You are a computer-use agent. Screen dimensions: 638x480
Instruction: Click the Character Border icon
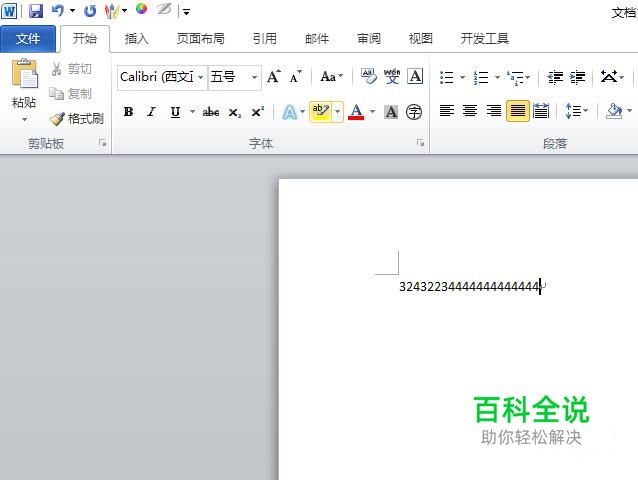point(415,76)
